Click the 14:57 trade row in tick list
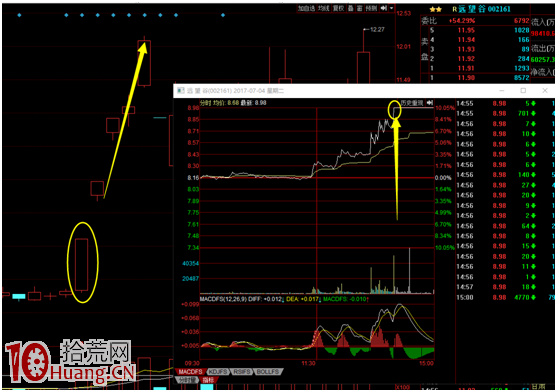The height and width of the screenshot is (392, 557). coord(504,287)
